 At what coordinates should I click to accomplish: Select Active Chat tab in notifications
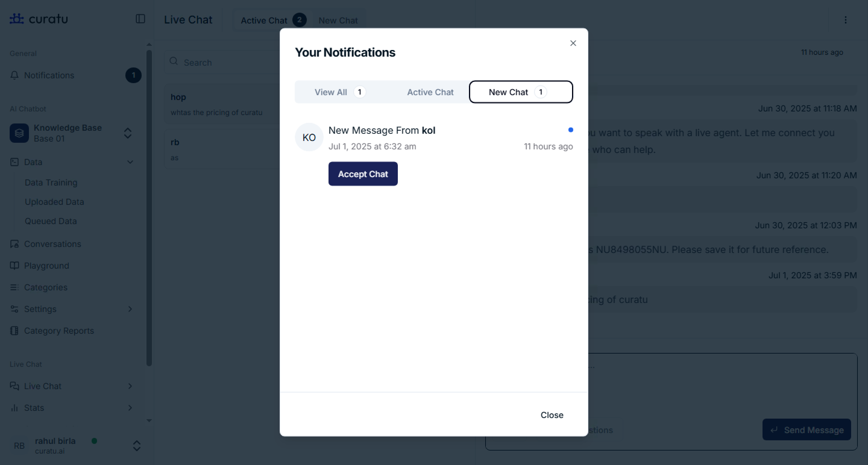(x=430, y=92)
